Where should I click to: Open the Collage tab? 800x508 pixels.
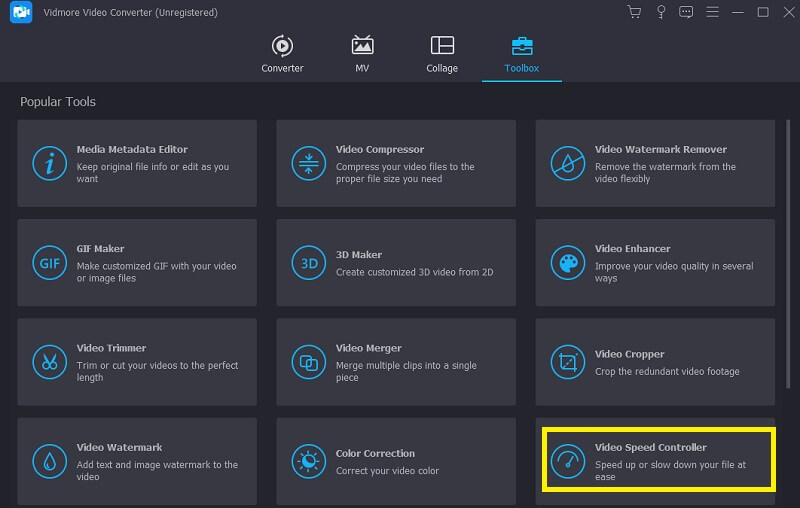442,54
